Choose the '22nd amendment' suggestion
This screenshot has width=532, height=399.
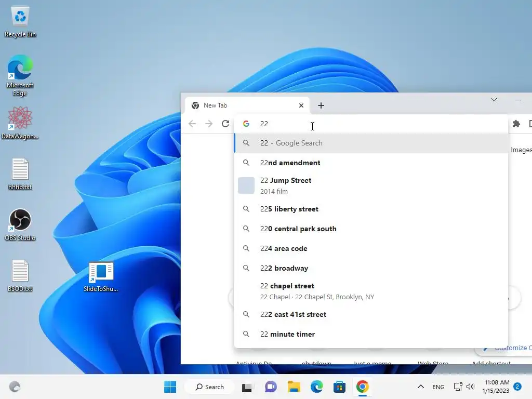click(x=371, y=163)
